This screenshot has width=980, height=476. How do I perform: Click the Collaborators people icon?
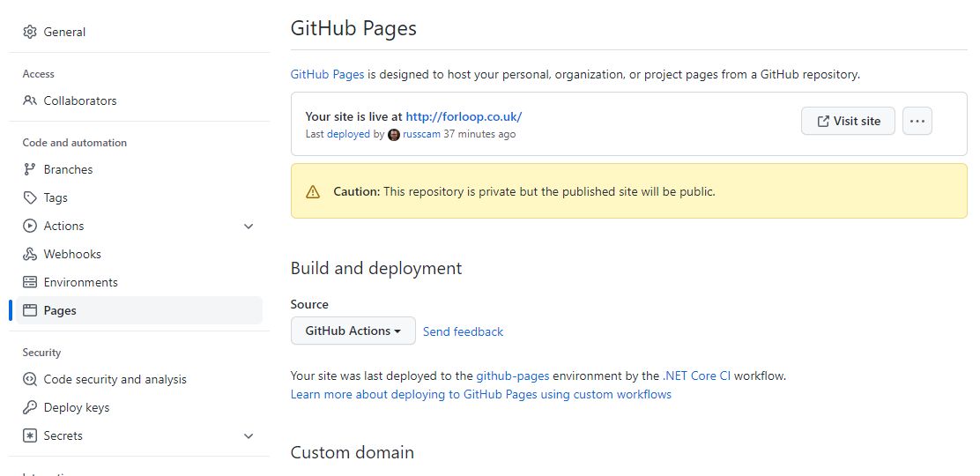[30, 100]
